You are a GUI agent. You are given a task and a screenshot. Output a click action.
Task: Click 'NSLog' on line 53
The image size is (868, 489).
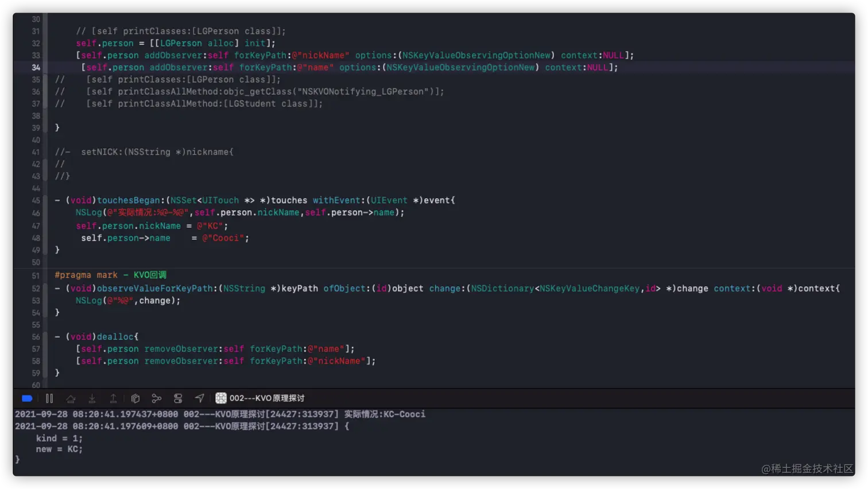[x=88, y=301]
